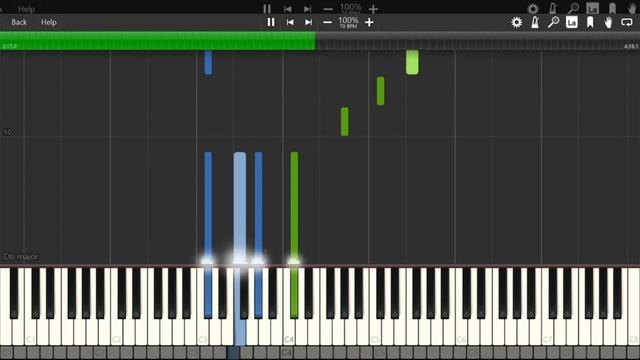Open the settings gear icon
The image size is (640, 360).
tap(516, 22)
